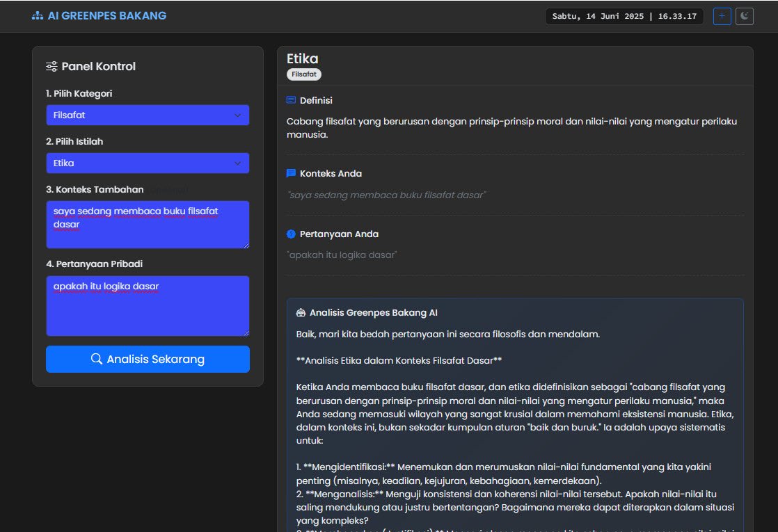Image resolution: width=778 pixels, height=532 pixels.
Task: Click the date and time display
Action: coord(624,16)
